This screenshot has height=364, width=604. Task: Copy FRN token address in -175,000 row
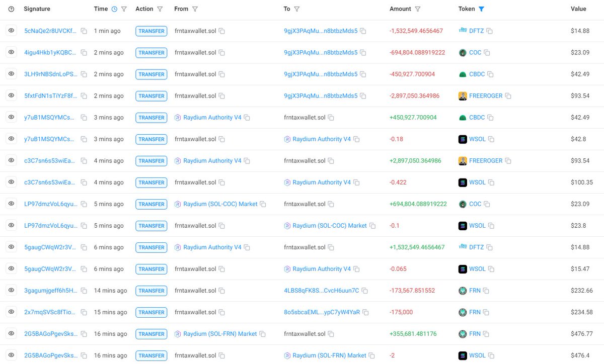[x=486, y=312]
